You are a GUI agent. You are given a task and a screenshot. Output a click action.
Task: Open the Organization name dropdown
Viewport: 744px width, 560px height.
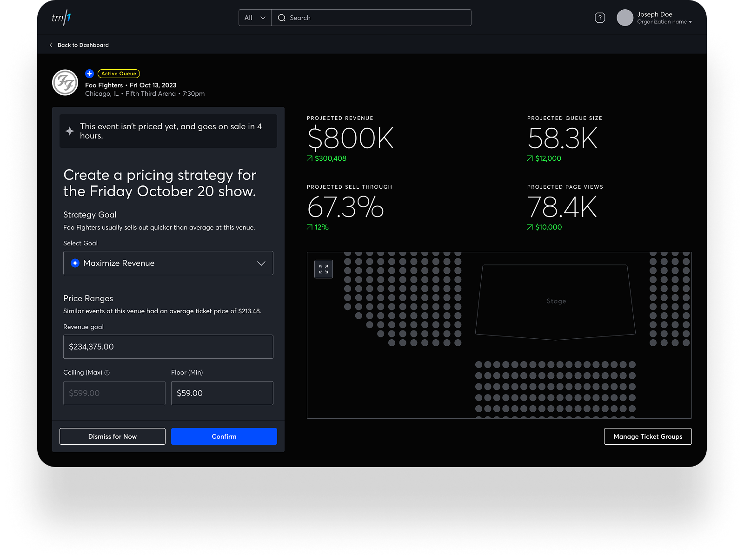(664, 22)
